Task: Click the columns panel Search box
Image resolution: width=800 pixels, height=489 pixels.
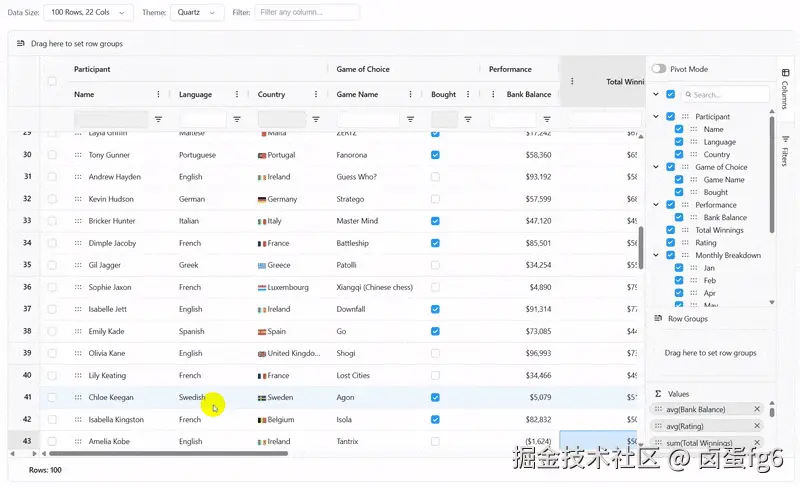Action: [726, 94]
